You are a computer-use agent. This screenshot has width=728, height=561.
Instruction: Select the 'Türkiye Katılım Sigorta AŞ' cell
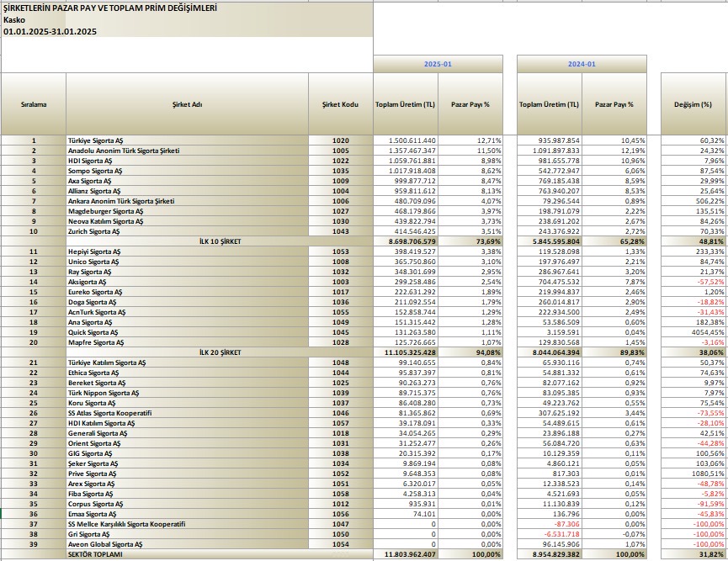(187, 363)
